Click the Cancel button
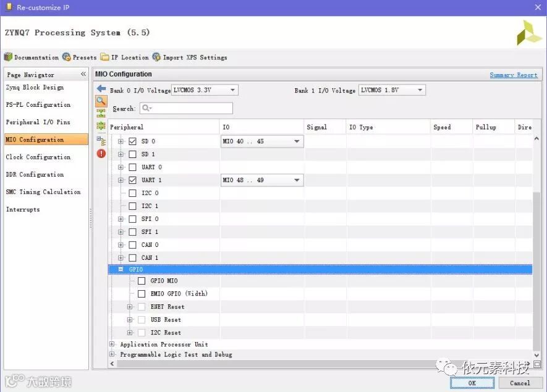 coord(520,383)
